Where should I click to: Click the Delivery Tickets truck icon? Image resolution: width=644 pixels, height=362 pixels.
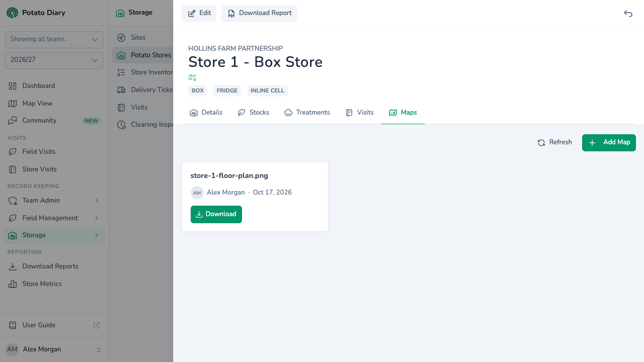pyautogui.click(x=121, y=90)
